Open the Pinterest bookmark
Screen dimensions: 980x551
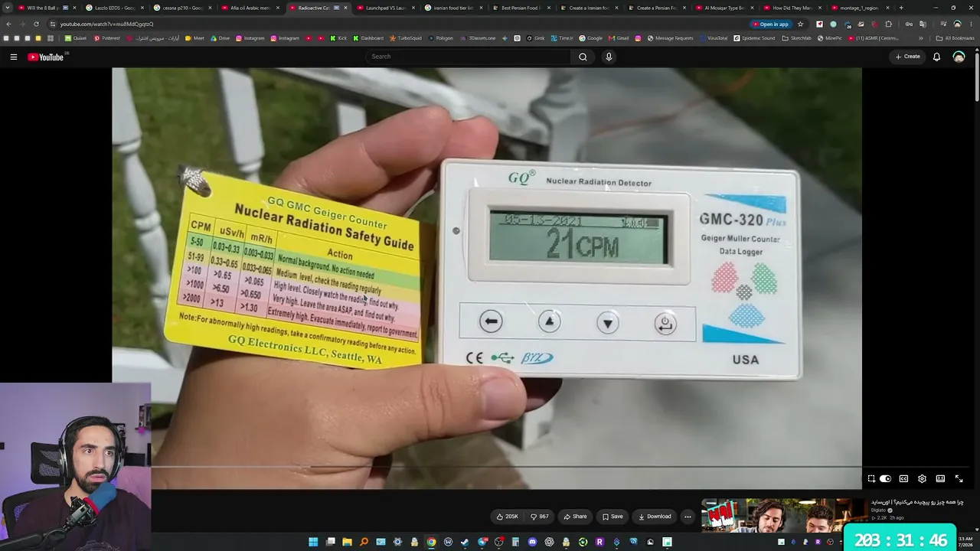coord(107,38)
